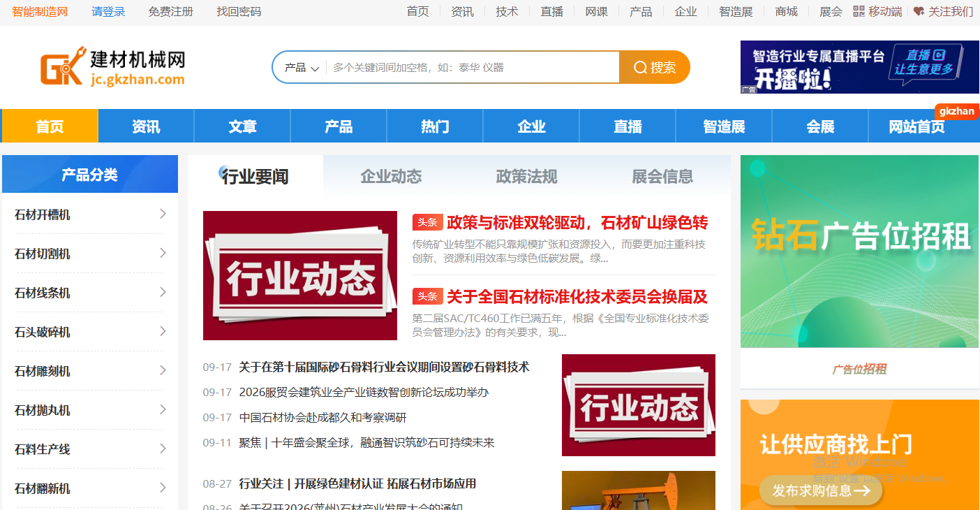Show the 展会信息 tab
This screenshot has width=980, height=510.
point(662,176)
